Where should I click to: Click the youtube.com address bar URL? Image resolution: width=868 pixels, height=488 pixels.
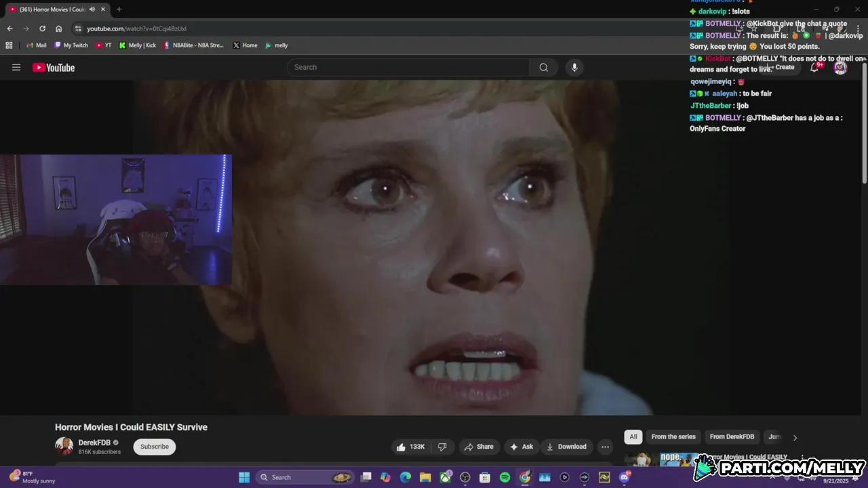click(136, 28)
